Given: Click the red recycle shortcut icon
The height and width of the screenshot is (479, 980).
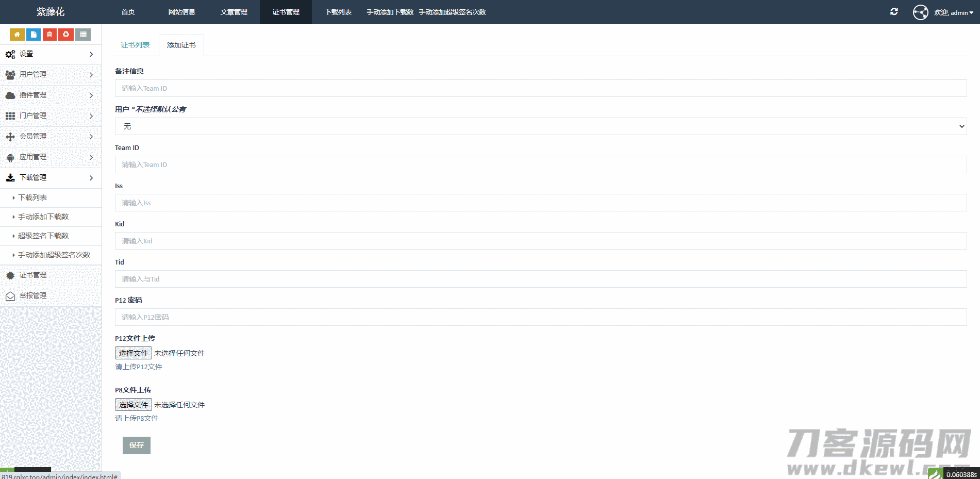Looking at the screenshot, I should 66,35.
